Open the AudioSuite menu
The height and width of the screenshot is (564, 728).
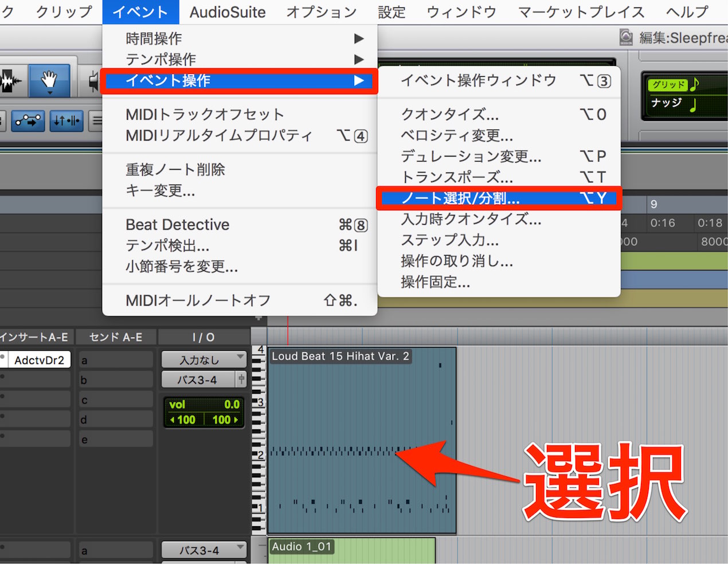tap(228, 12)
